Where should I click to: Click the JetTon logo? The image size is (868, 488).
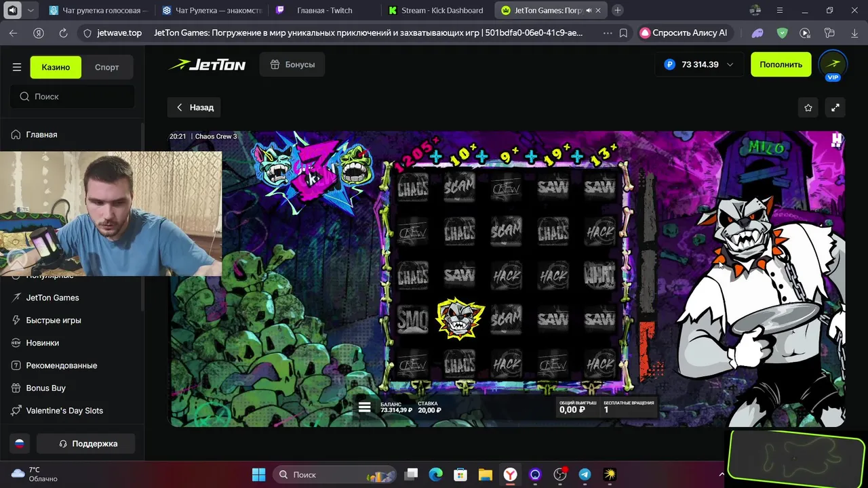click(x=207, y=64)
